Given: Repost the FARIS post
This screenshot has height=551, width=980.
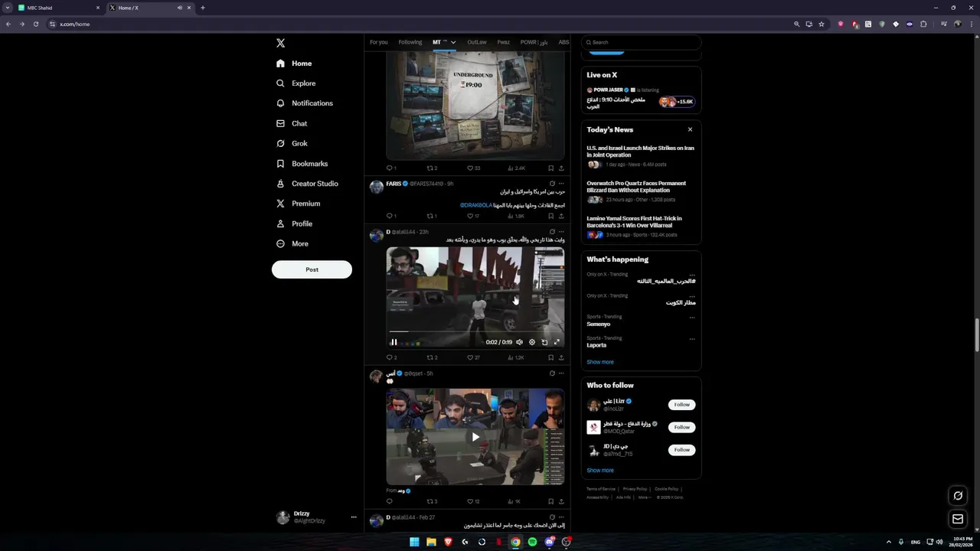Looking at the screenshot, I should tap(432, 216).
